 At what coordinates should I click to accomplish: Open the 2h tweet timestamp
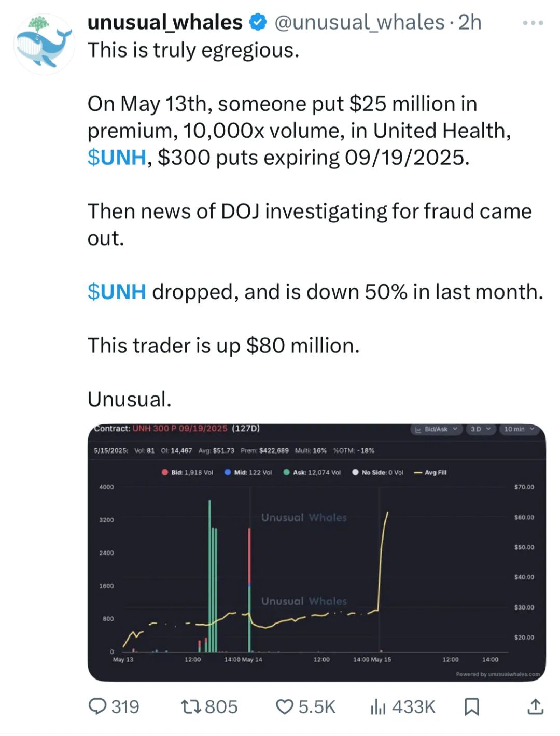[x=470, y=22]
